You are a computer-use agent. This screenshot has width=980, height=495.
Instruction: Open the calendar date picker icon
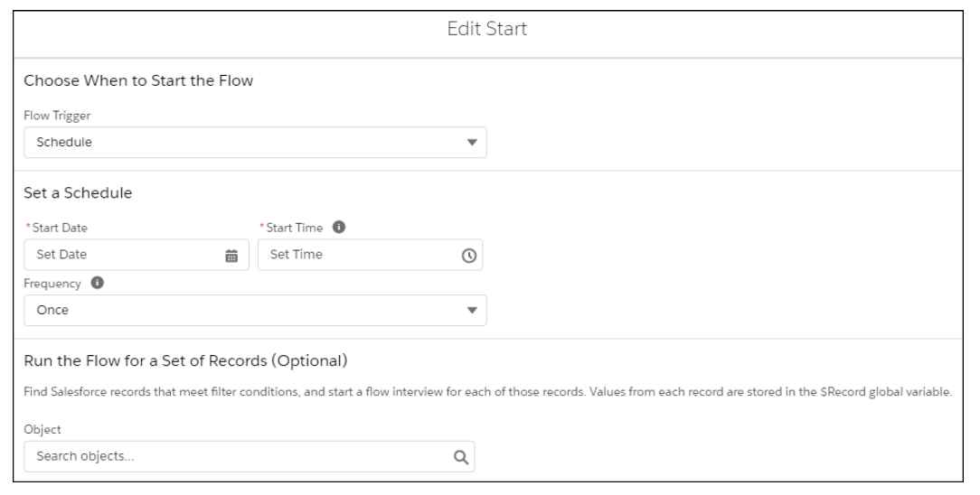tap(231, 256)
